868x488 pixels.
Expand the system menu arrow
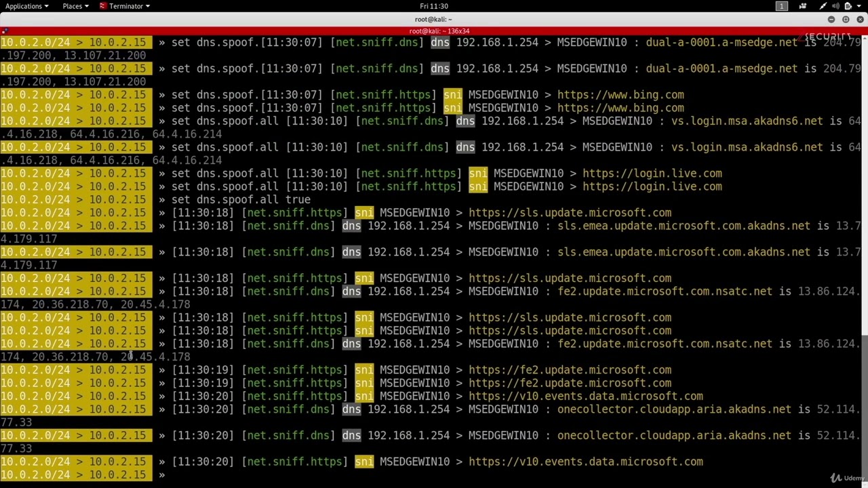[x=859, y=6]
